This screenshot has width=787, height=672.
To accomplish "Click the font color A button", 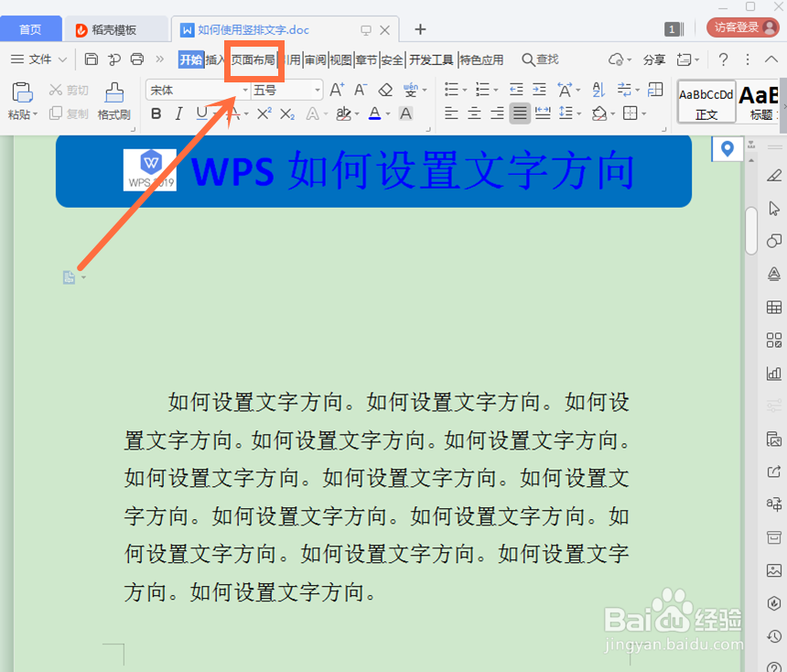I will [x=374, y=114].
